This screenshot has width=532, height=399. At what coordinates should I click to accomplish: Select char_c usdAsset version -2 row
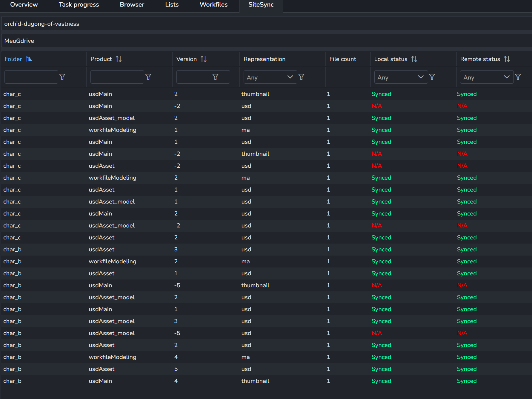coord(266,166)
